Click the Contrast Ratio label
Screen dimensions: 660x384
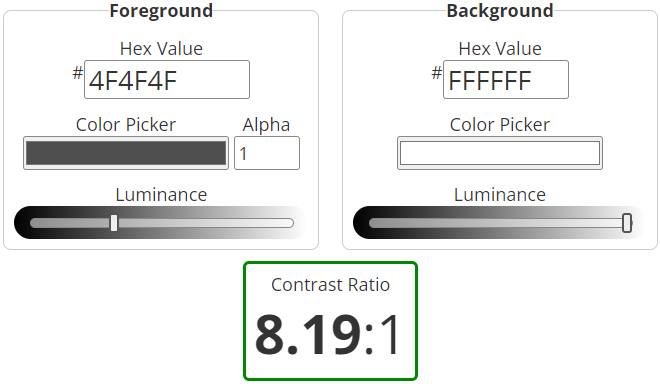click(x=330, y=285)
